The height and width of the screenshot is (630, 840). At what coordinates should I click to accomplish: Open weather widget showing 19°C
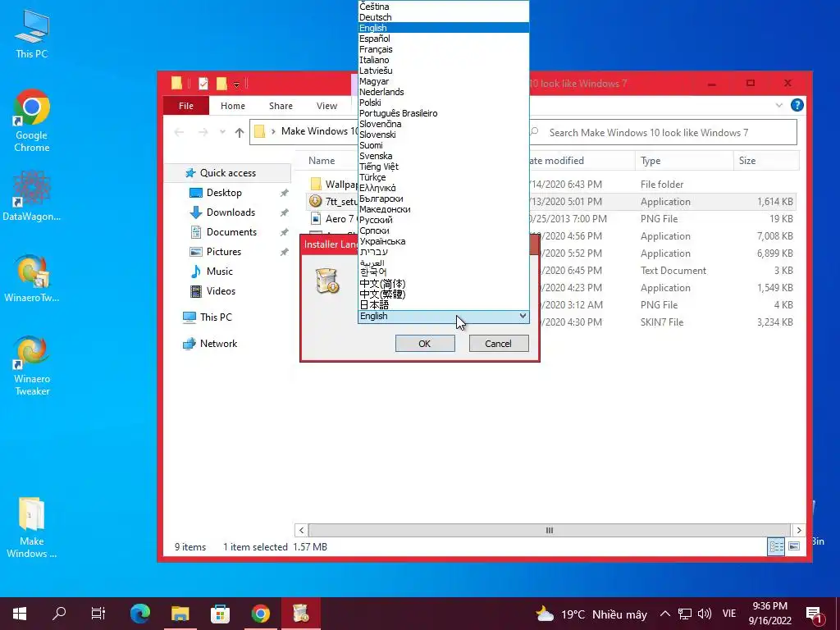(x=591, y=614)
